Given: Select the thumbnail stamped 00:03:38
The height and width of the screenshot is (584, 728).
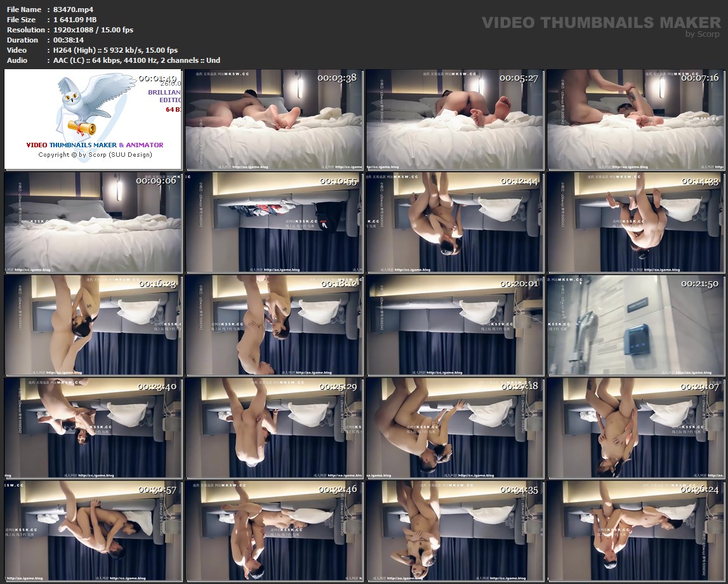Looking at the screenshot, I should [x=274, y=119].
